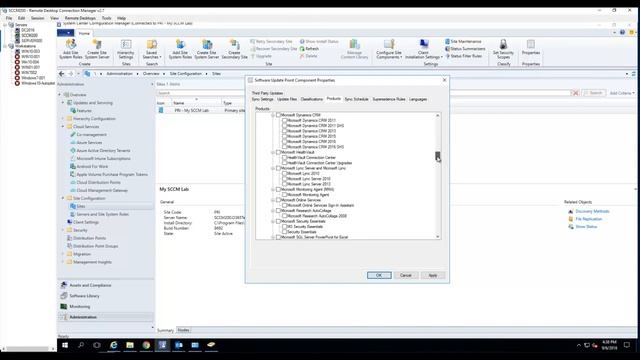Collapse Cloud Services tree node
The height and width of the screenshot is (360, 640).
point(63,127)
